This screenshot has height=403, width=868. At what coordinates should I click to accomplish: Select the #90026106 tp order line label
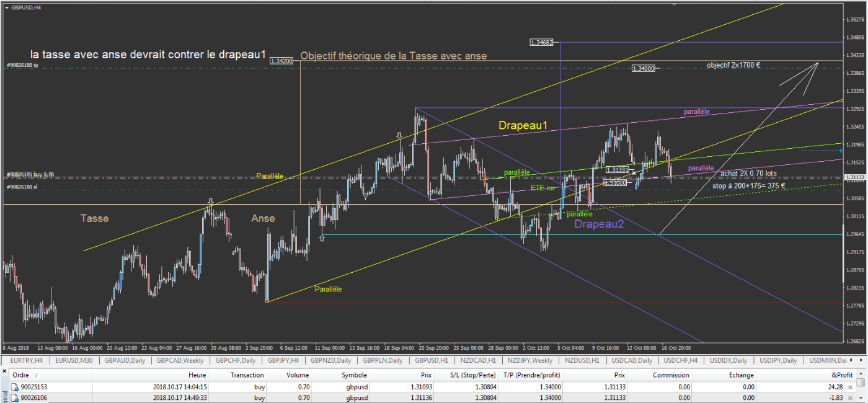[22, 65]
